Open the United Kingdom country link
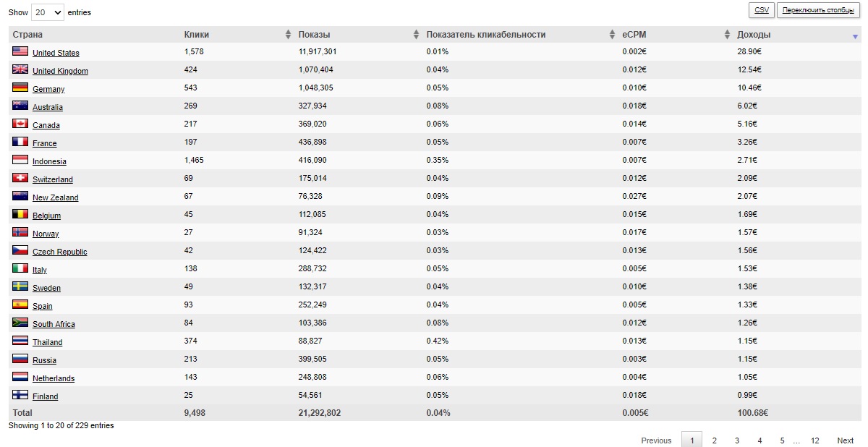Image resolution: width=868 pixels, height=447 pixels. coord(60,71)
